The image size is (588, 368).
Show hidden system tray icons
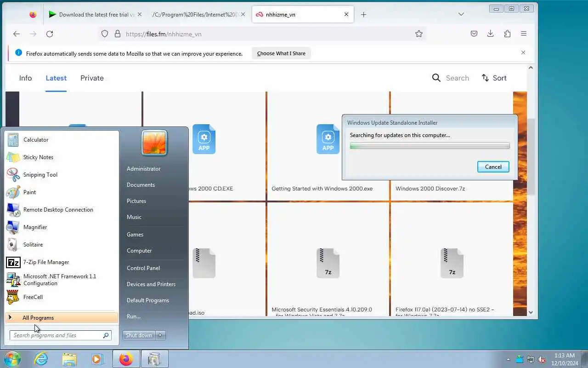tap(508, 359)
